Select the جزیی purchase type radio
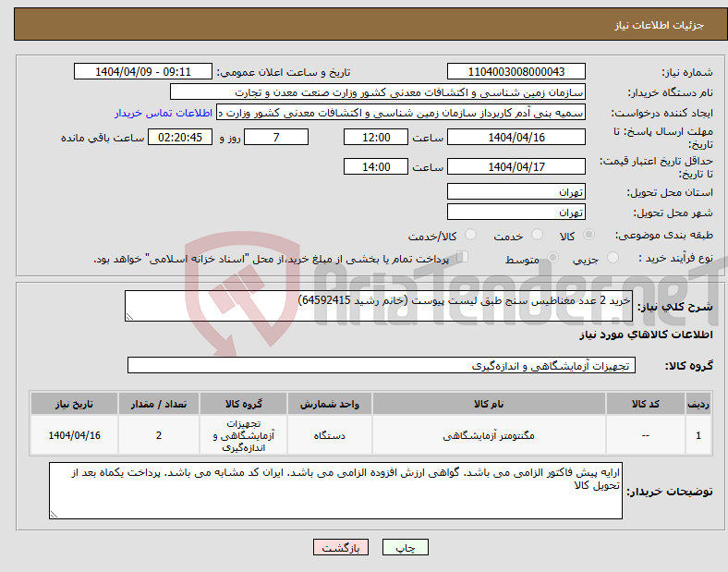This screenshot has width=728, height=572. (x=613, y=258)
